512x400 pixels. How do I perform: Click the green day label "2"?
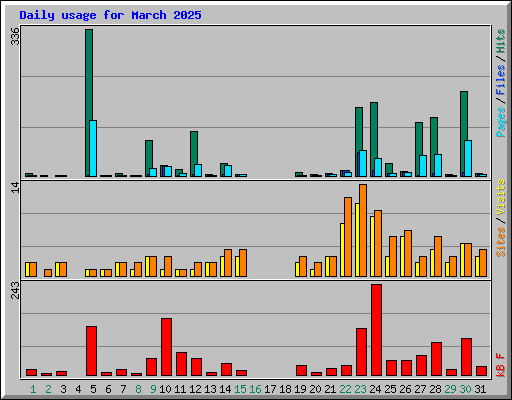(x=48, y=389)
